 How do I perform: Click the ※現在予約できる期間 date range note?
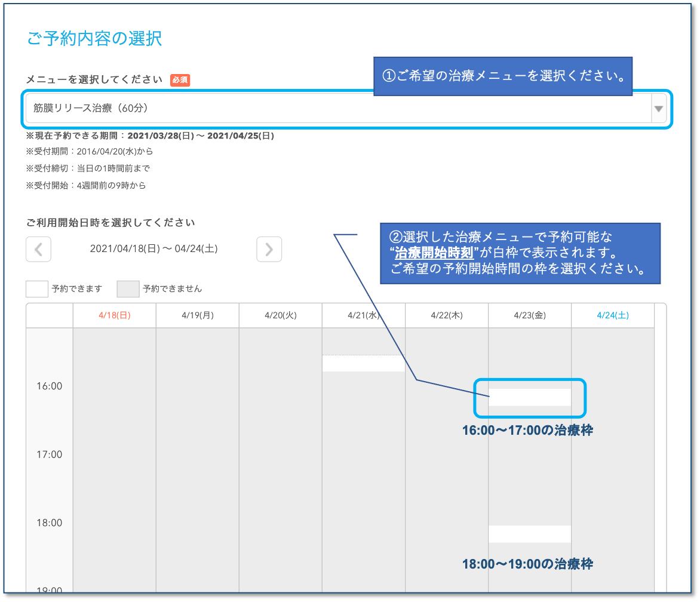pyautogui.click(x=150, y=136)
